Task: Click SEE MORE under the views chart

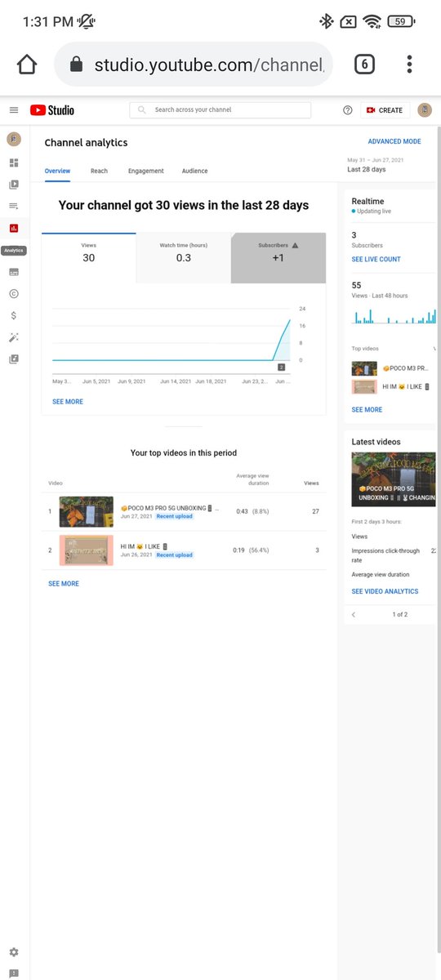Action: 68,402
